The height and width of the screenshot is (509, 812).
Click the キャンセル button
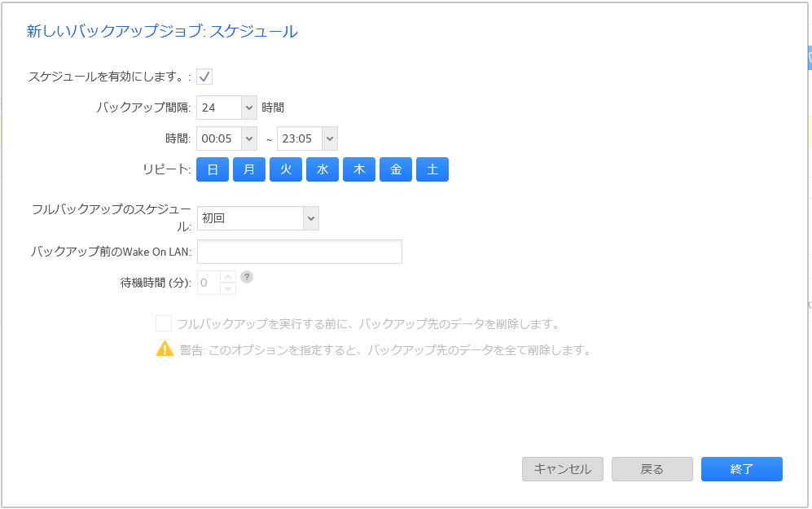pyautogui.click(x=563, y=469)
